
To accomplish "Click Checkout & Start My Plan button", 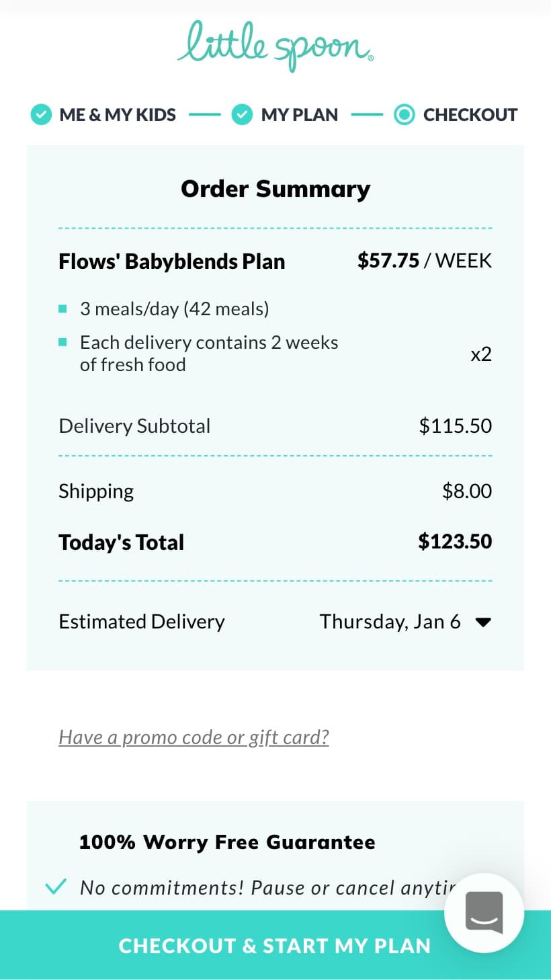I will pos(275,945).
